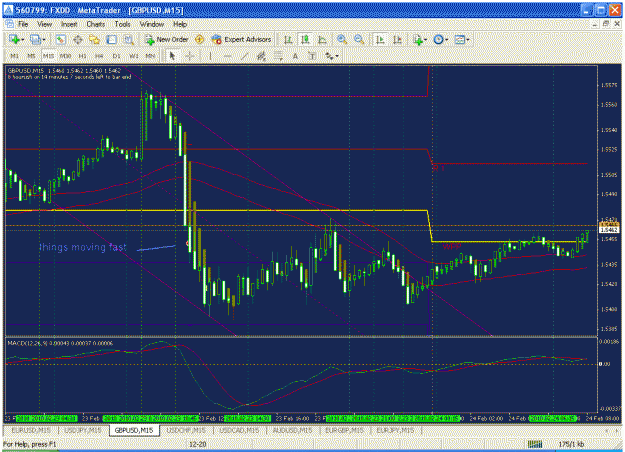Toggle the Terminal window icon

112,39
